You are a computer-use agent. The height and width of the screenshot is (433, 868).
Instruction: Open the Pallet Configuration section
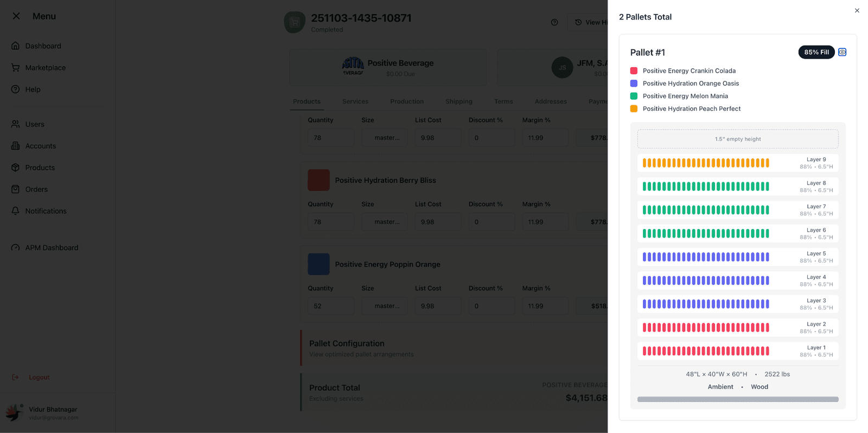click(455, 348)
